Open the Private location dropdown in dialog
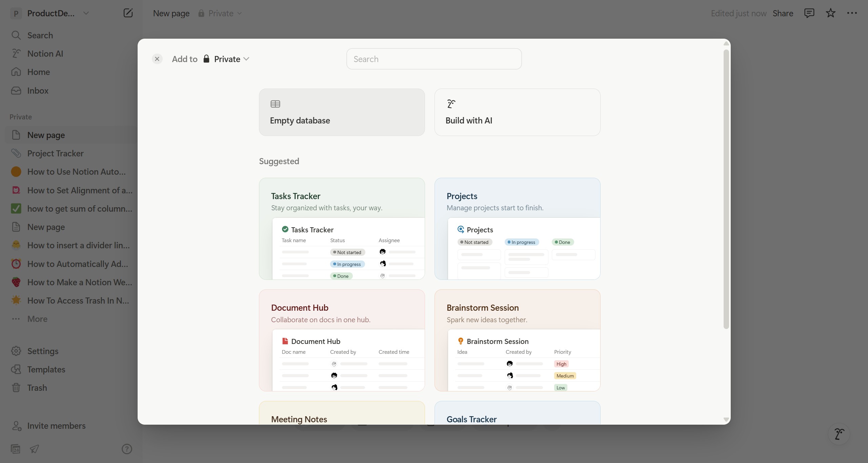The width and height of the screenshot is (868, 463). tap(226, 59)
